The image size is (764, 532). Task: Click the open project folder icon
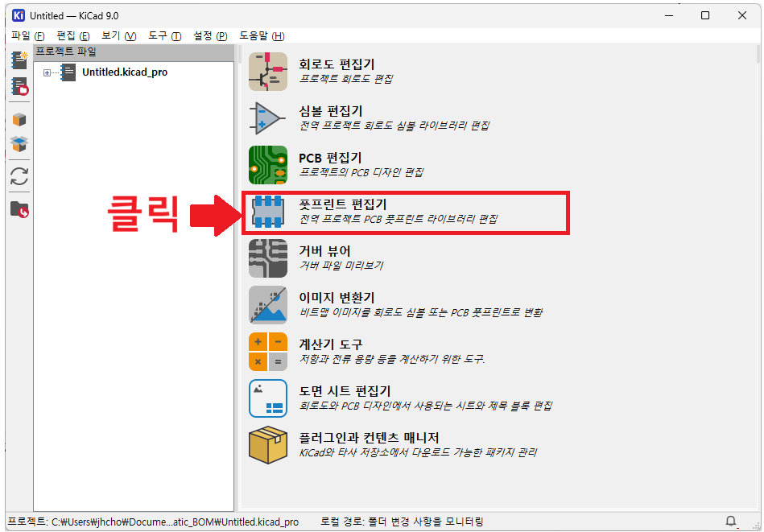[x=19, y=209]
